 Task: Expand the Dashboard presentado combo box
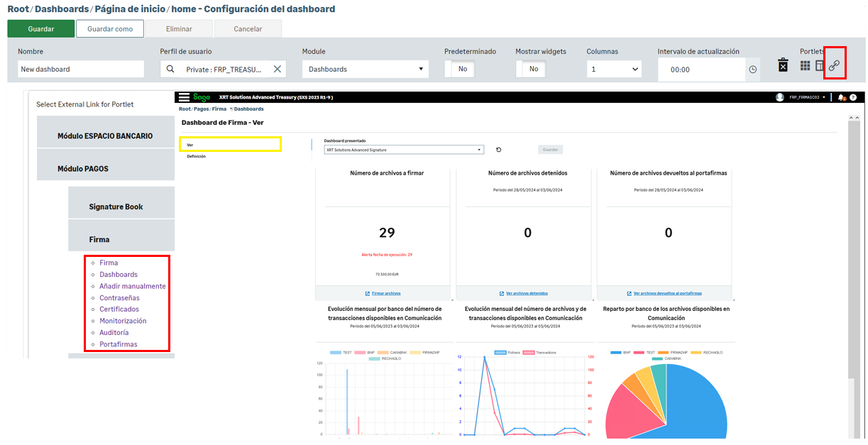[403, 150]
